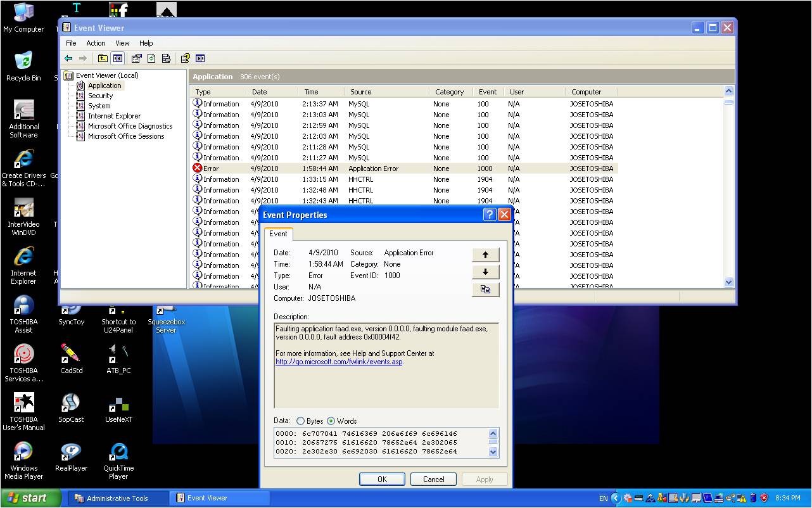This screenshot has width=812, height=508.
Task: Select the Security log in the tree
Action: point(100,96)
